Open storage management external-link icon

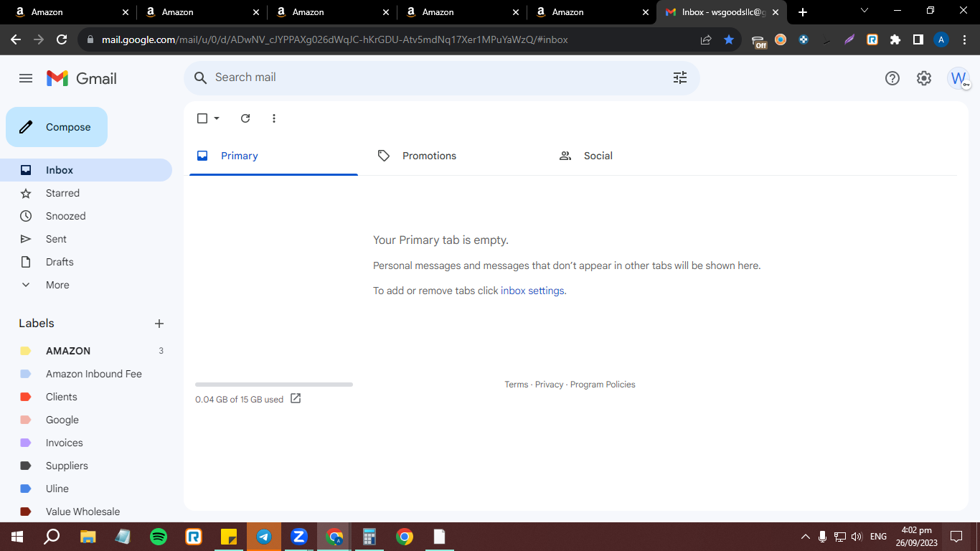point(296,398)
